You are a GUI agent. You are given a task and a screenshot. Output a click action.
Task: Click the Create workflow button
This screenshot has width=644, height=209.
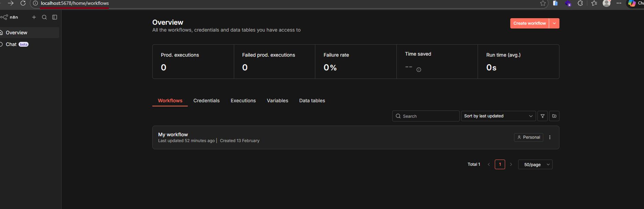coord(530,23)
